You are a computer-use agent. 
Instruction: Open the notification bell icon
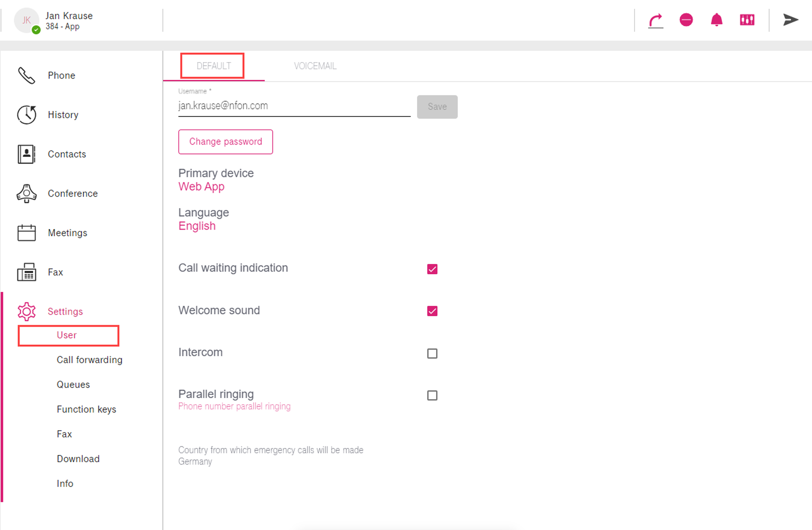(717, 20)
